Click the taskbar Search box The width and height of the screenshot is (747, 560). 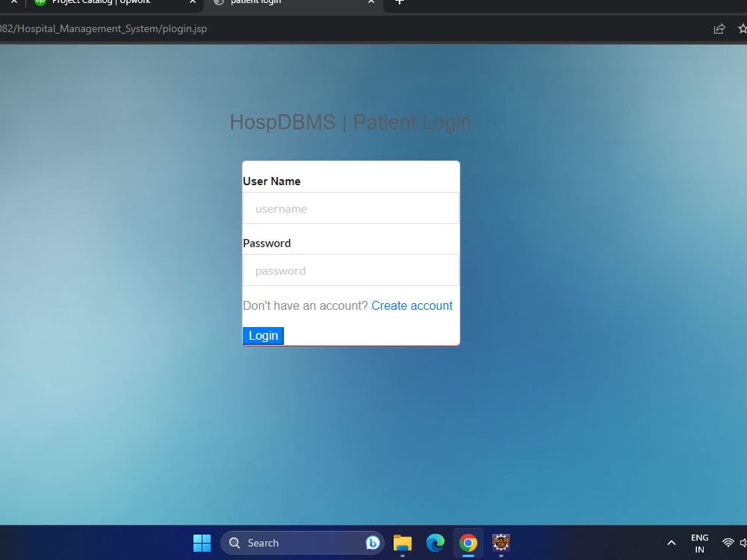click(303, 543)
